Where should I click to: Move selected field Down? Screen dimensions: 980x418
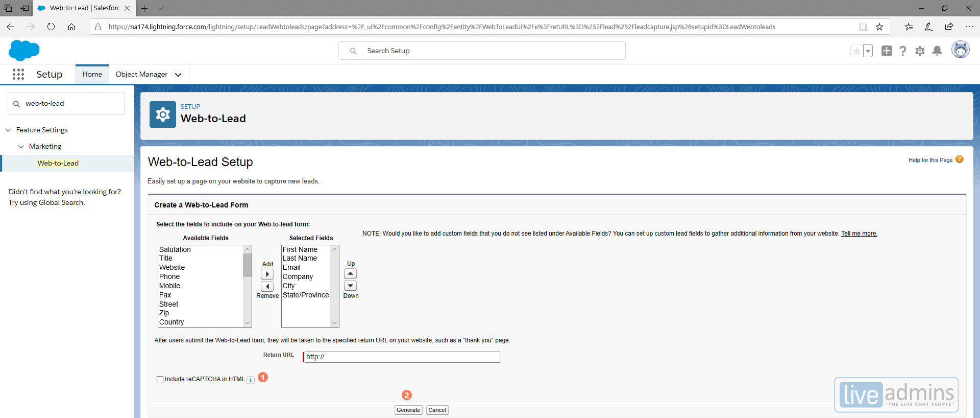[x=351, y=286]
